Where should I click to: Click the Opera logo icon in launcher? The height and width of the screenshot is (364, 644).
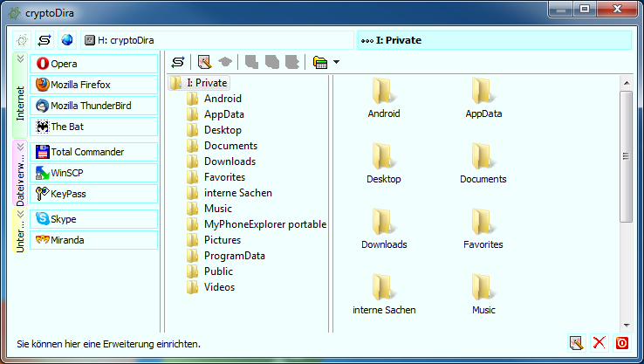(42, 64)
